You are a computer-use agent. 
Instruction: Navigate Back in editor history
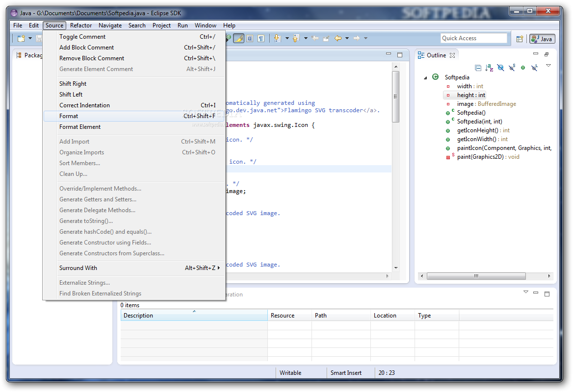[338, 38]
